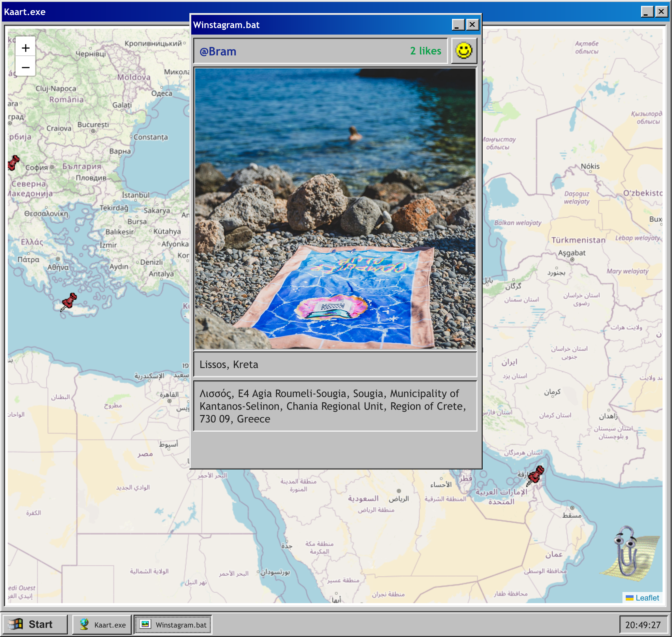Click the taskbar clock

pos(642,625)
